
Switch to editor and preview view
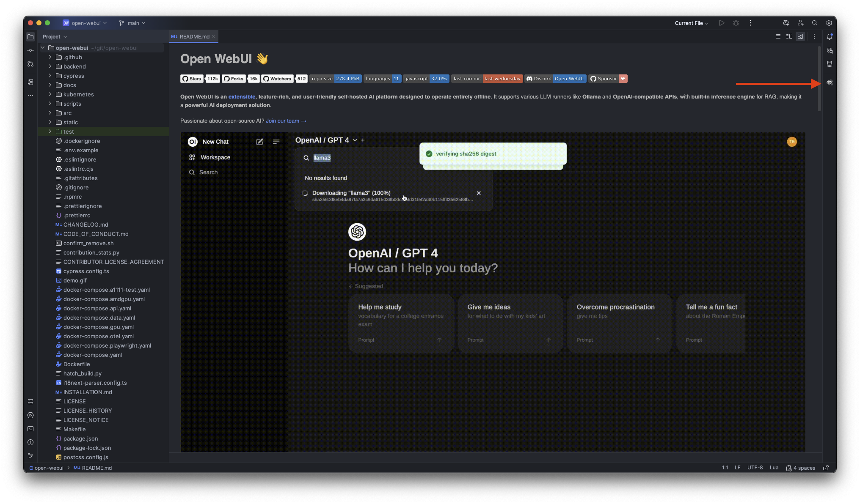coord(789,36)
